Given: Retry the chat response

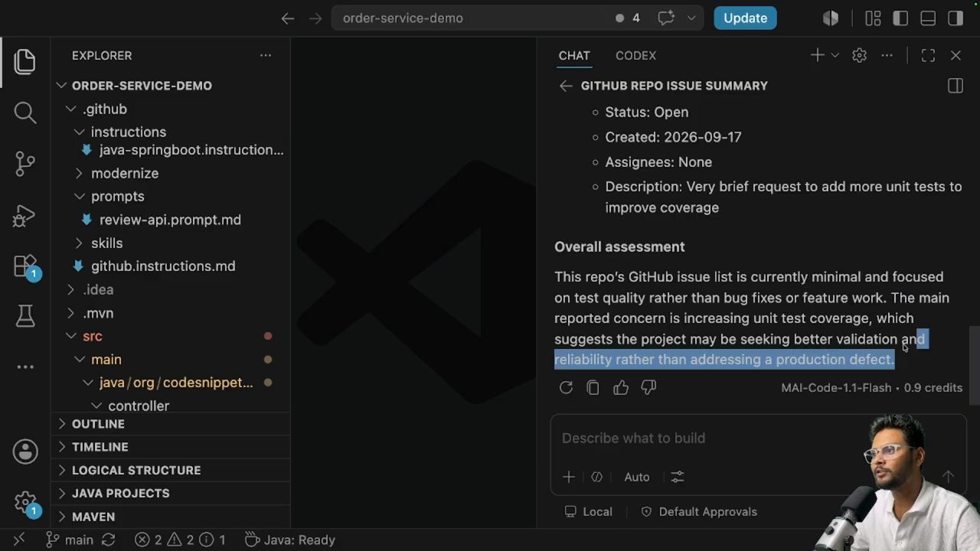Looking at the screenshot, I should [566, 388].
